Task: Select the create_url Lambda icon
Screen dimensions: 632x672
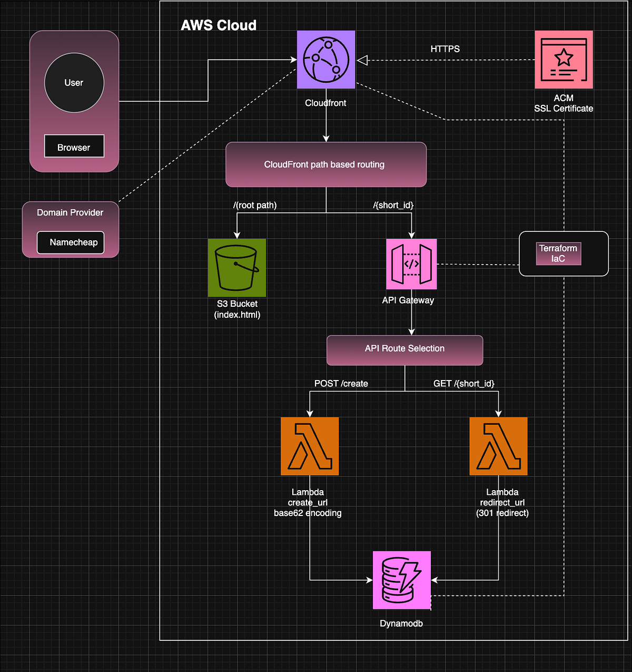Action: click(x=309, y=445)
